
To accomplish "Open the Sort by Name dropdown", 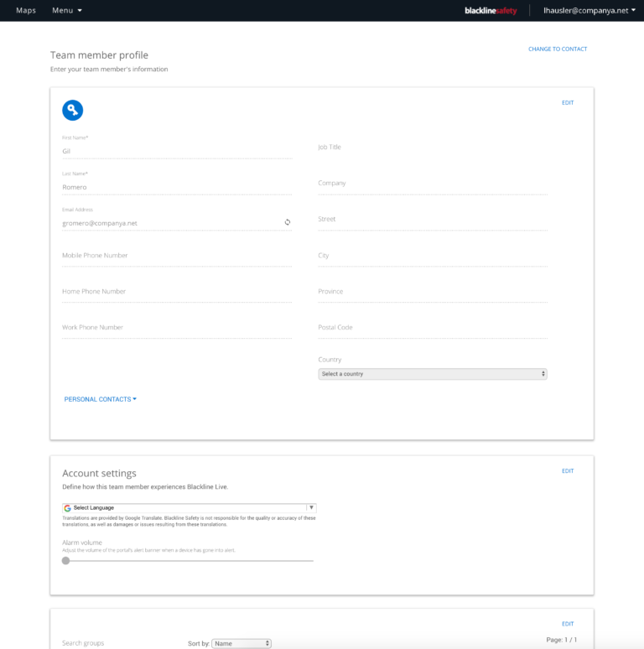I will 241,643.
